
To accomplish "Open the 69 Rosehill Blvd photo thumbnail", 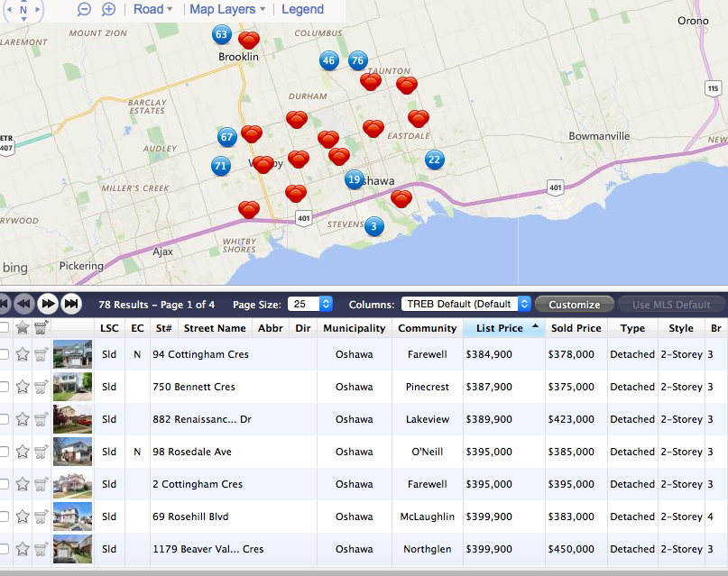I will pos(72,517).
